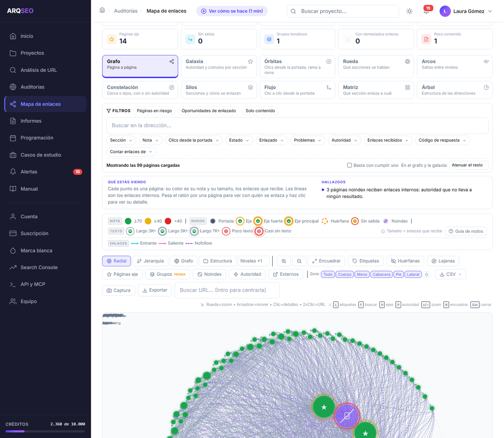The image size is (504, 438).
Task: Click the Suscripción card icon
Action: click(x=13, y=233)
